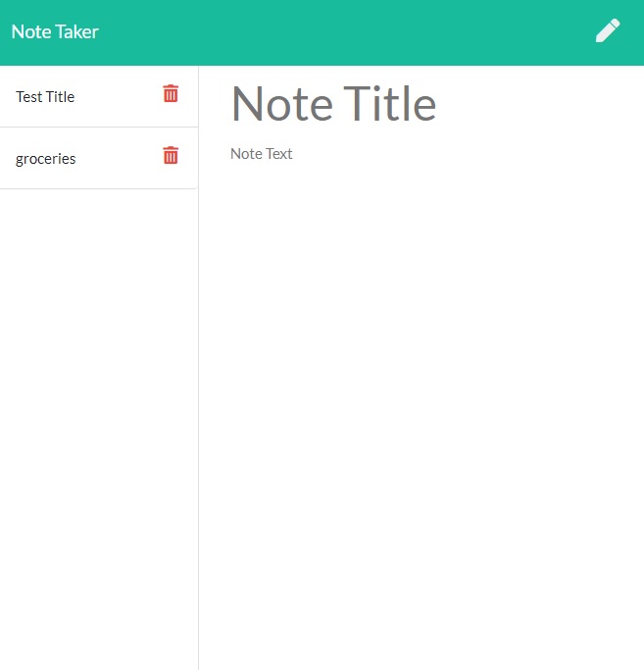Delete the groceries note with its trash icon
Viewport: 644px width, 670px height.
pos(171,155)
